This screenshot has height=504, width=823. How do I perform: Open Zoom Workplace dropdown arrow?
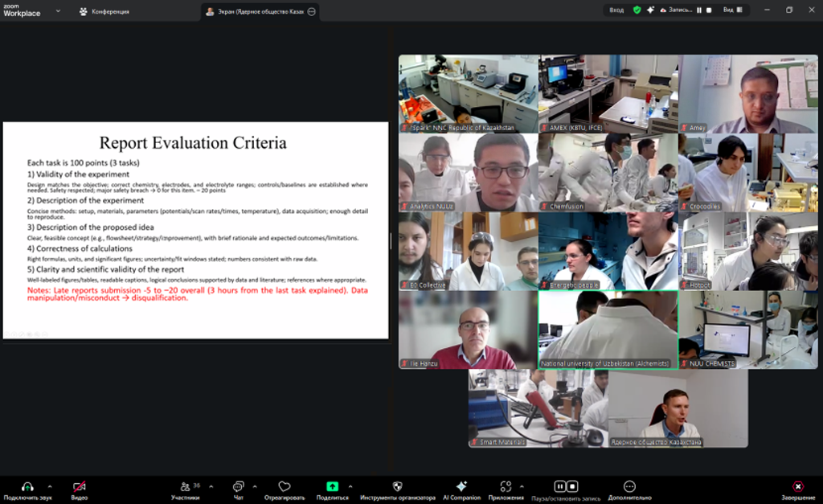(x=57, y=11)
